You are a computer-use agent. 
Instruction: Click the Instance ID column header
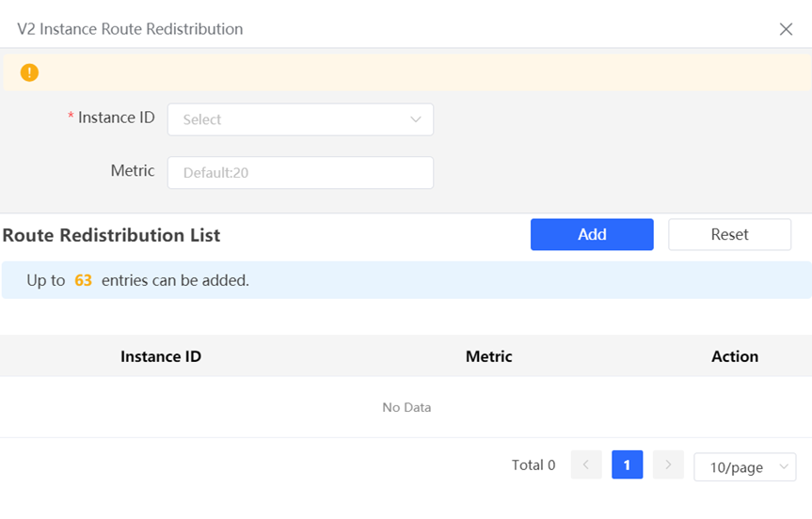pos(161,356)
